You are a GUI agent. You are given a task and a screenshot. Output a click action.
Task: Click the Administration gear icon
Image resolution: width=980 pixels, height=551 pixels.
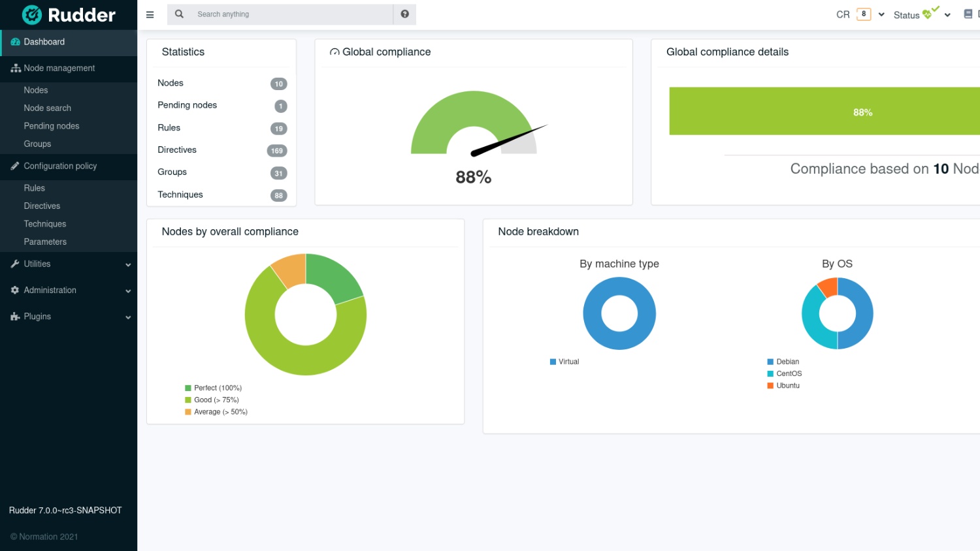tap(14, 290)
